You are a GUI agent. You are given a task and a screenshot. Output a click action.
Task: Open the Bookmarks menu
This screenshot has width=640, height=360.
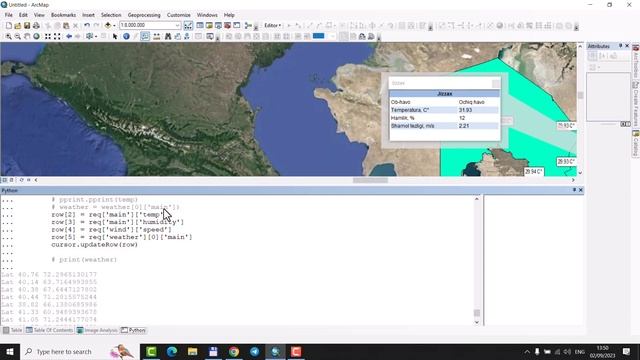point(63,15)
